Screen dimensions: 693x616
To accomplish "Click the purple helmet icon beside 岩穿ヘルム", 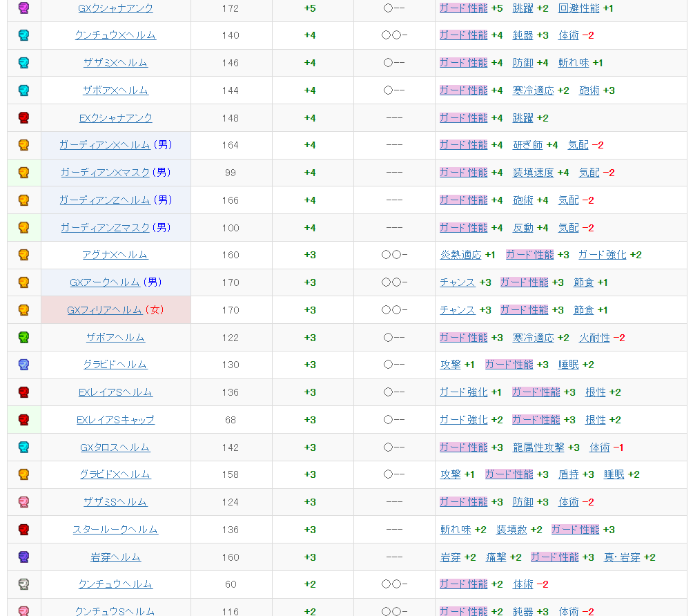I will click(23, 557).
